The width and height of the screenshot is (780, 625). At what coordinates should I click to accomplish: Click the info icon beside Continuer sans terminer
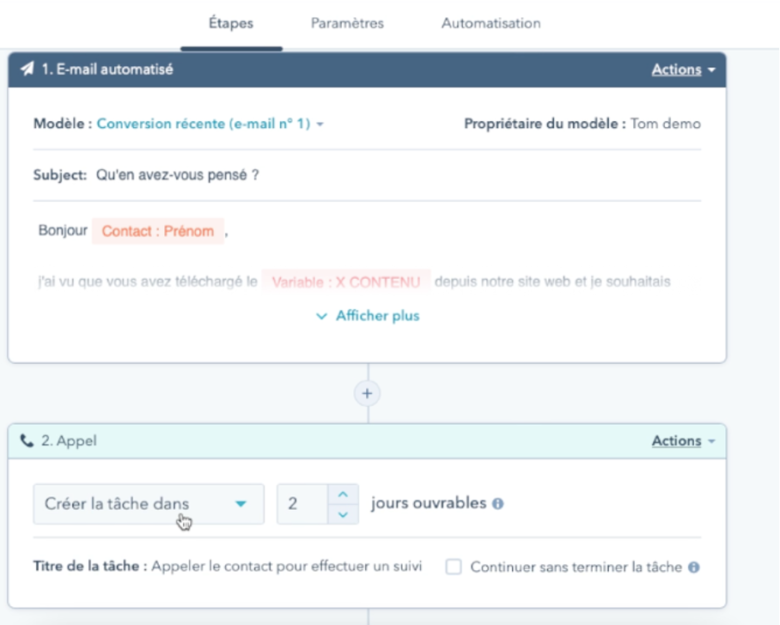point(694,567)
